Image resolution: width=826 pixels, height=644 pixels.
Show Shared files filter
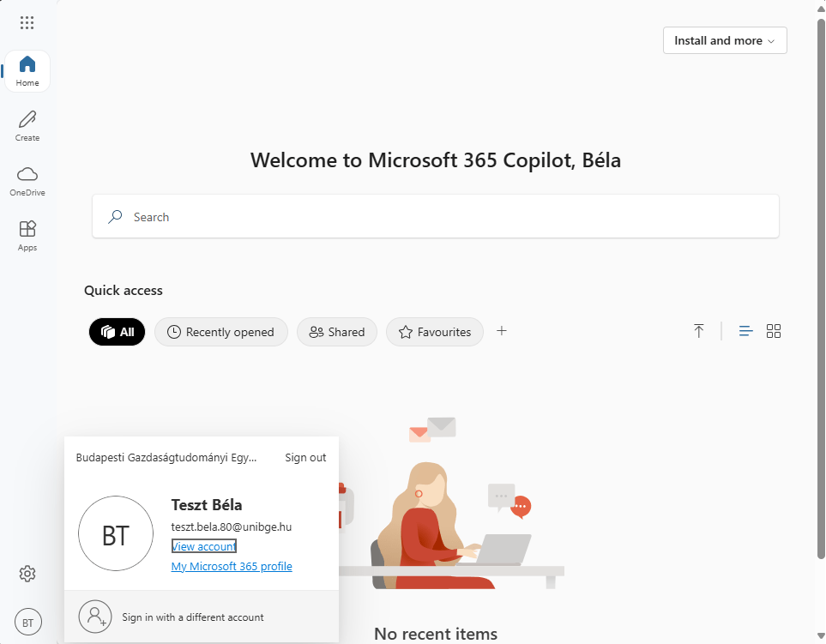point(337,332)
